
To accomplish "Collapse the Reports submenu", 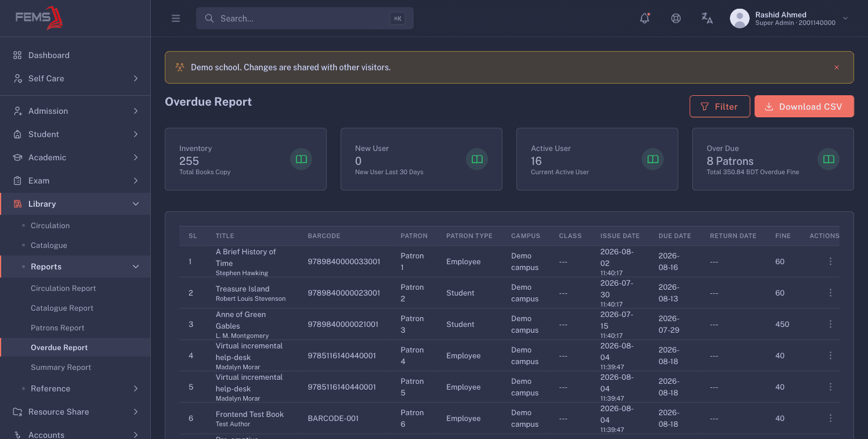I will tap(75, 267).
